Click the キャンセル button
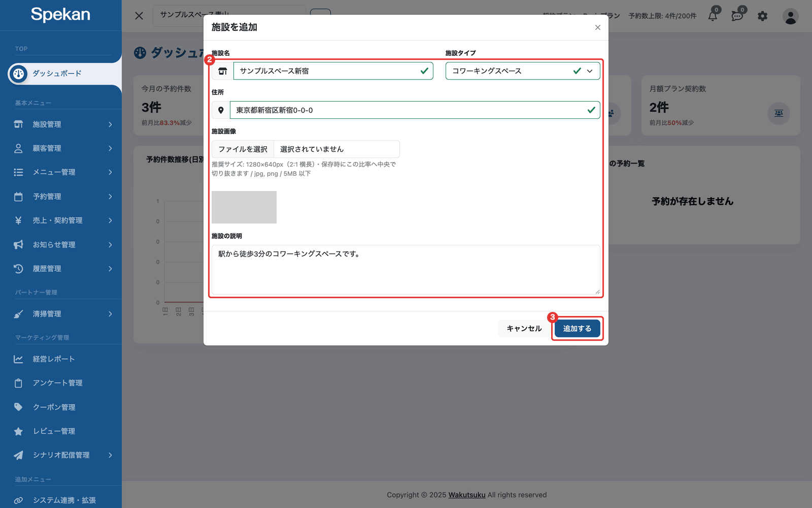The height and width of the screenshot is (508, 812). 524,329
